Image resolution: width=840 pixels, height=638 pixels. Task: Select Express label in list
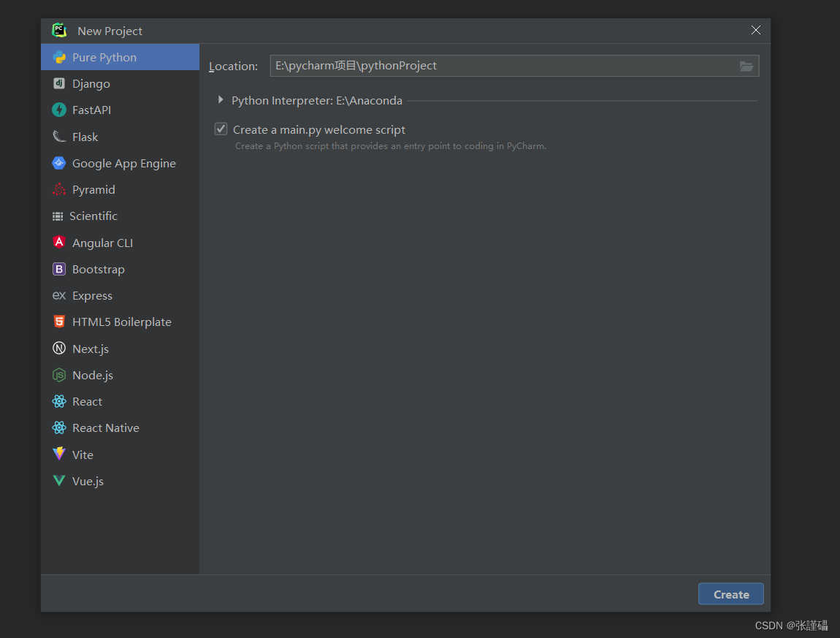(92, 295)
